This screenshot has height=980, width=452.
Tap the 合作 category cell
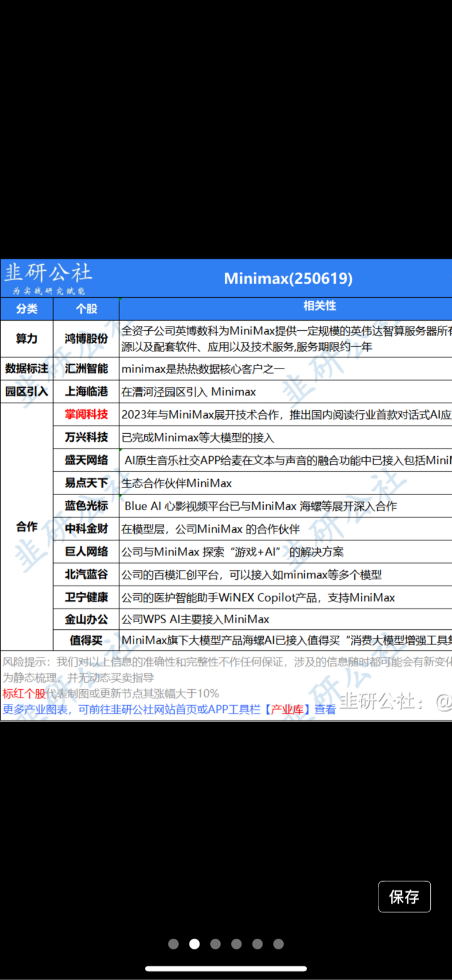[27, 527]
